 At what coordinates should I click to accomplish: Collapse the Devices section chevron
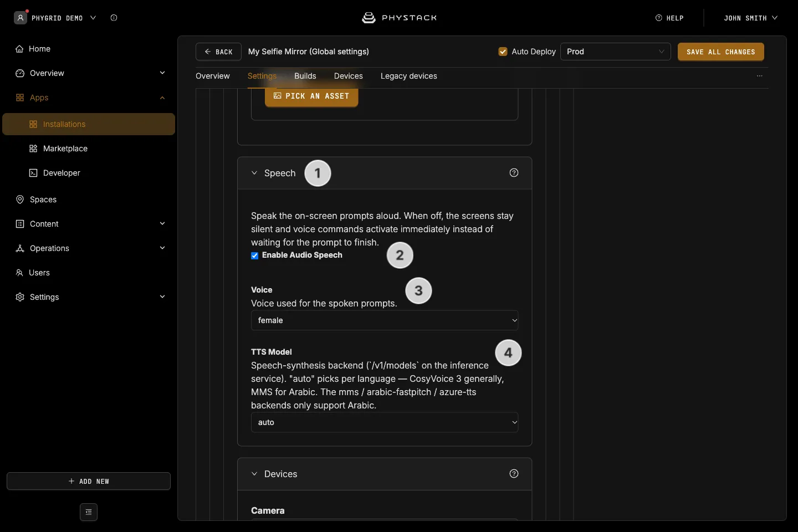pos(254,474)
